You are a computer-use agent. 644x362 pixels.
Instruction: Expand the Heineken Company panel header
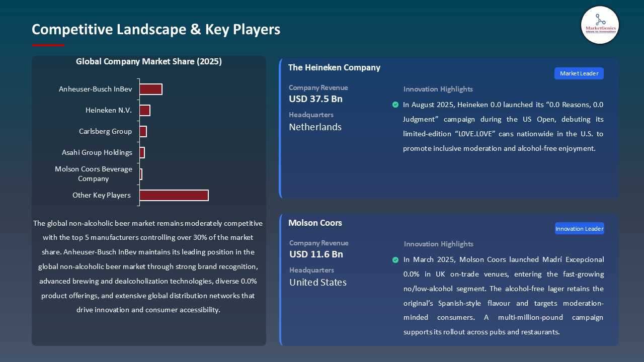pos(334,67)
